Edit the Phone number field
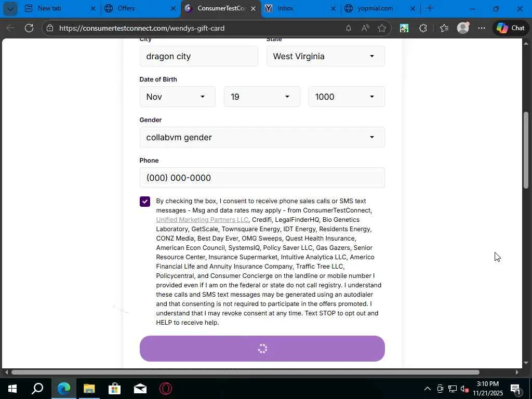This screenshot has width=532, height=399. [x=262, y=178]
